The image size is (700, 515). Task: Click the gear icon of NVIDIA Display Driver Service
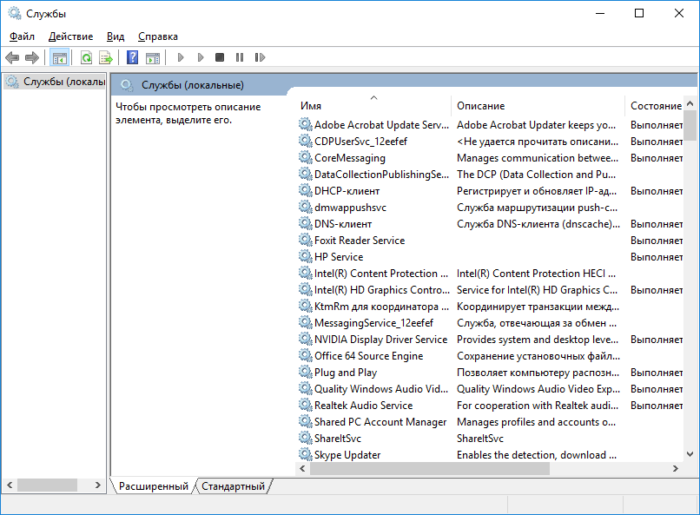[x=305, y=339]
